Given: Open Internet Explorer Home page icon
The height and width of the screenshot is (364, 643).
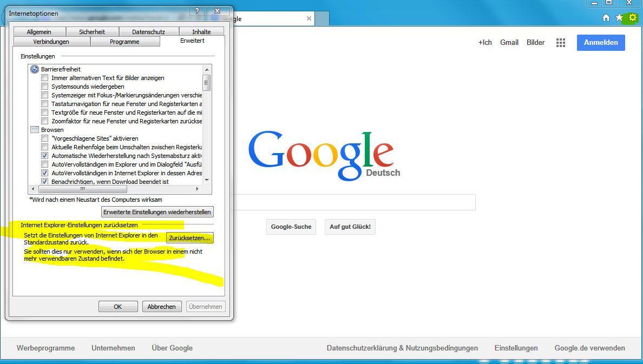Looking at the screenshot, I should point(606,18).
